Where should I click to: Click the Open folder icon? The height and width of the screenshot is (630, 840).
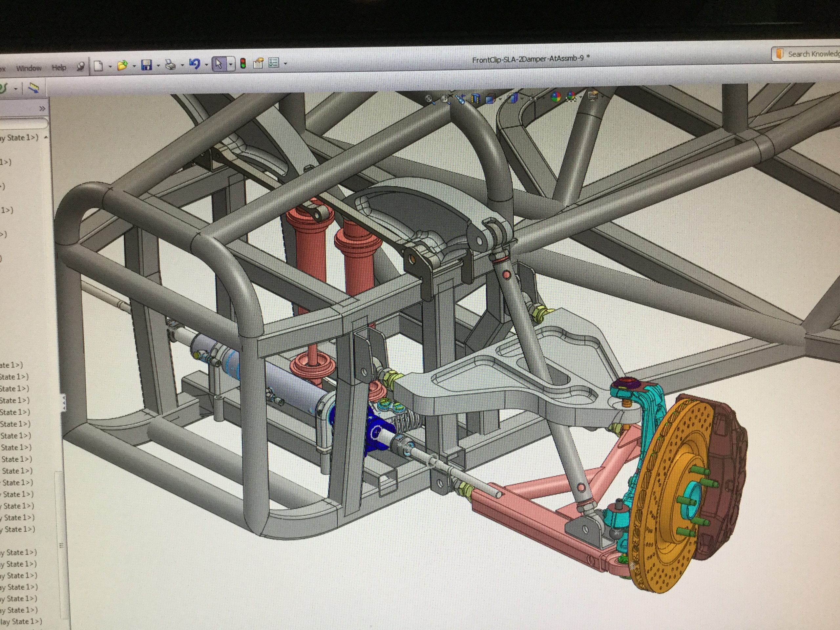(122, 66)
